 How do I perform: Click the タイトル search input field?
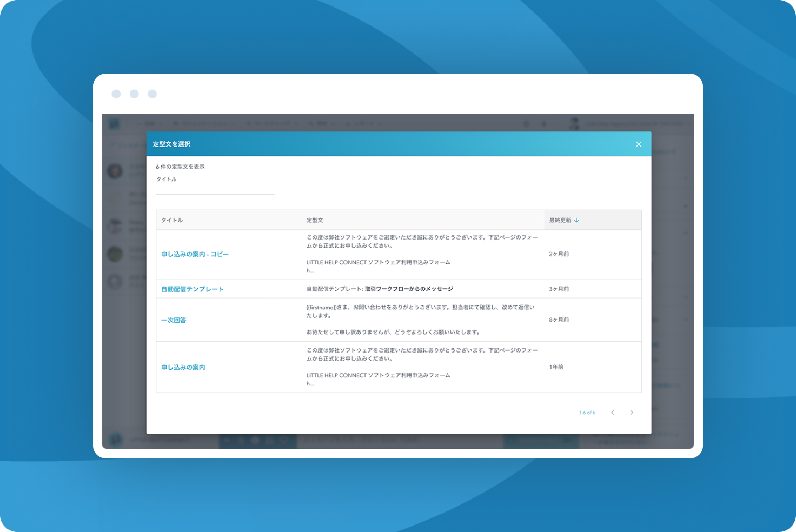coord(215,189)
